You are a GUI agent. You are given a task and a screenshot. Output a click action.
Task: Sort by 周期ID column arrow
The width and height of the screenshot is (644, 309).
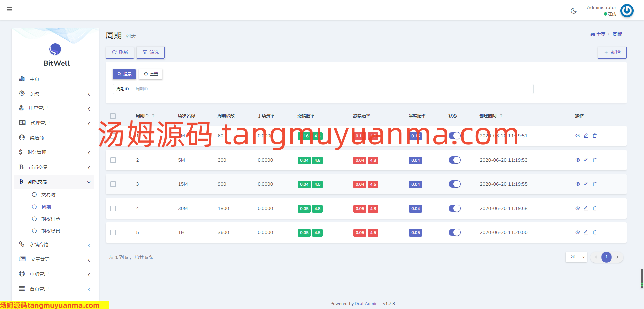tap(153, 116)
